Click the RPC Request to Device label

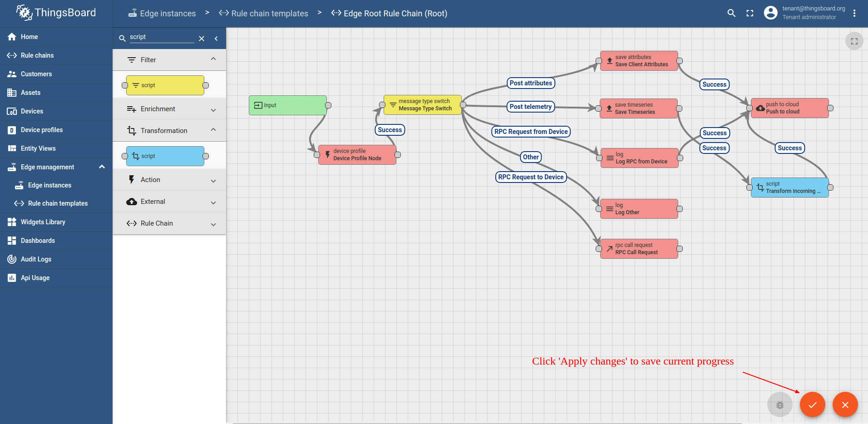pos(531,177)
